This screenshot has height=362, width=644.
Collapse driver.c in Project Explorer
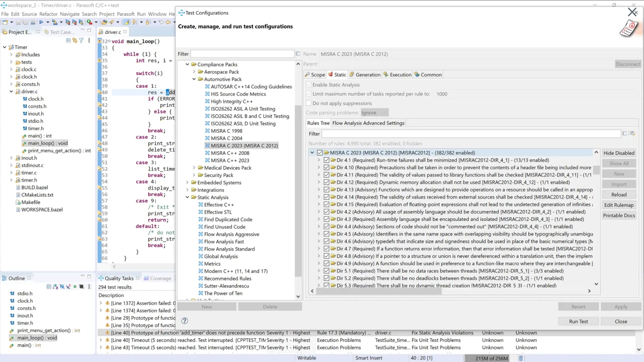coord(11,91)
